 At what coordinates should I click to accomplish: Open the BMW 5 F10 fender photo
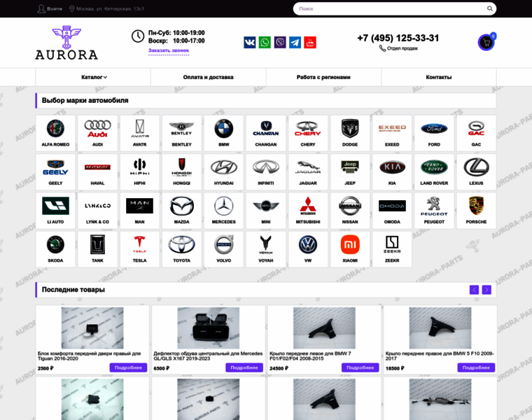coord(440,328)
